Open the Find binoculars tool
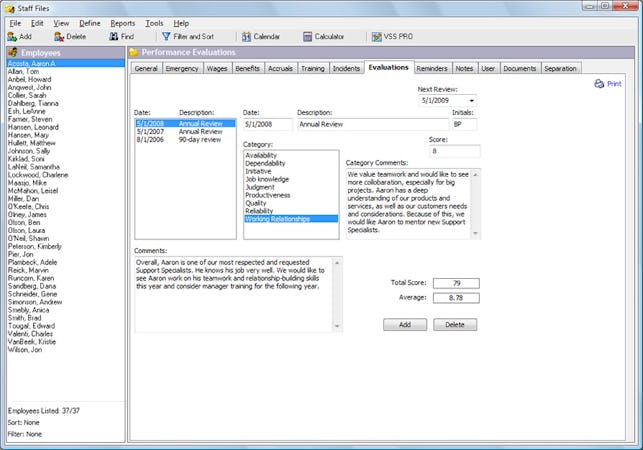Screen dimensions: 643x450 (x=114, y=36)
